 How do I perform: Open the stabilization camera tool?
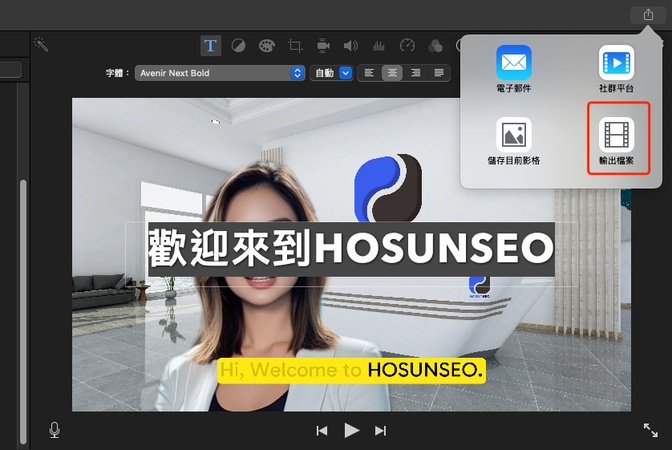[323, 46]
